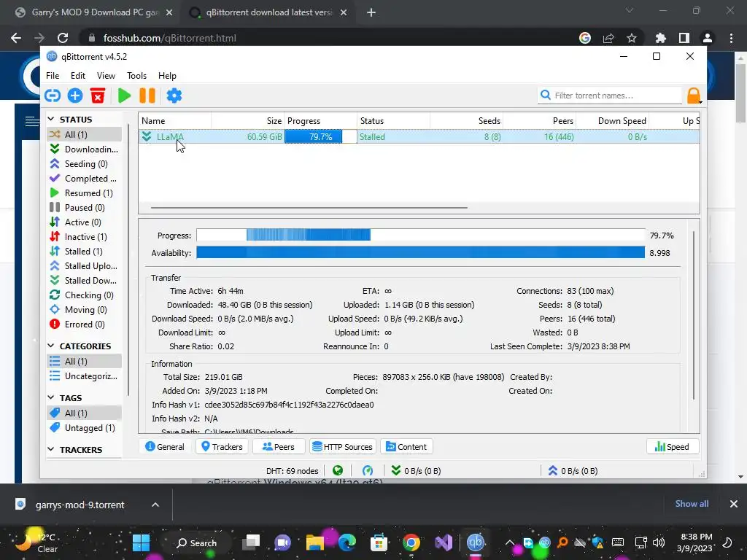This screenshot has height=560, width=747.
Task: Click the LLaMA 79.7% progress bar
Action: click(x=321, y=136)
